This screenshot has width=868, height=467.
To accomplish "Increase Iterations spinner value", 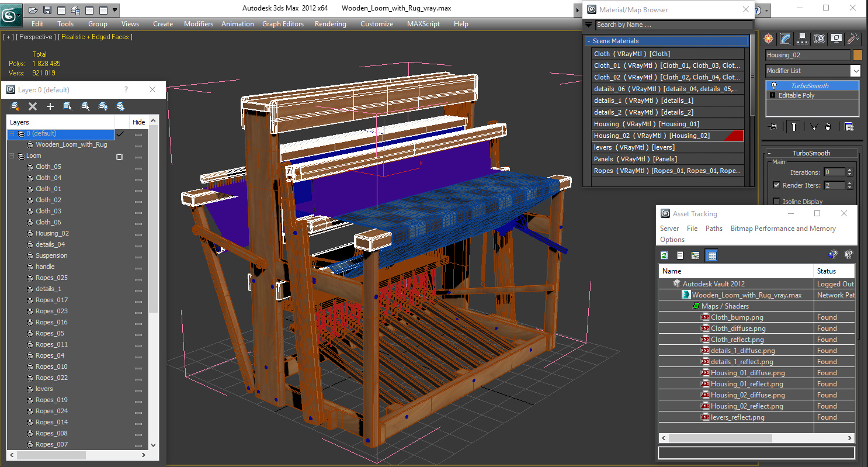I will click(x=849, y=170).
